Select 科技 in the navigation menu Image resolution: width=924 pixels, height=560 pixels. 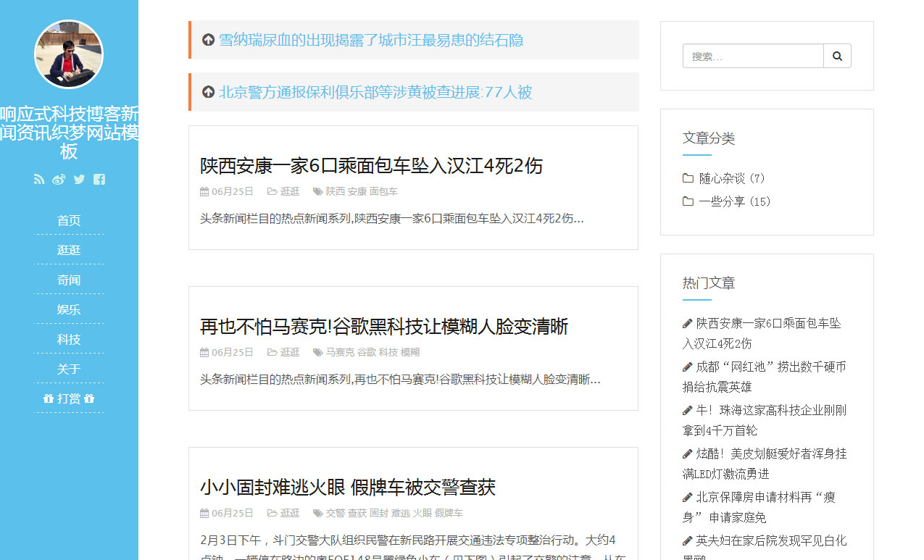69,339
